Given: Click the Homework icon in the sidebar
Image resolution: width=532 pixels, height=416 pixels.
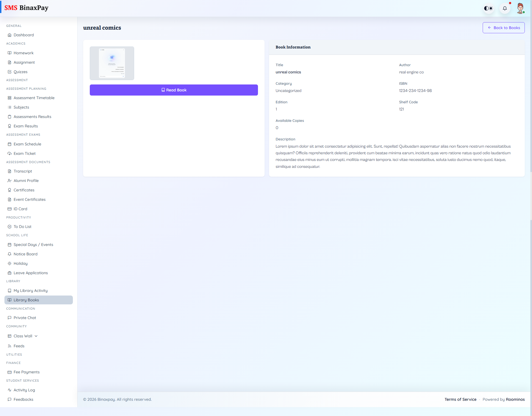Looking at the screenshot, I should 9,53.
